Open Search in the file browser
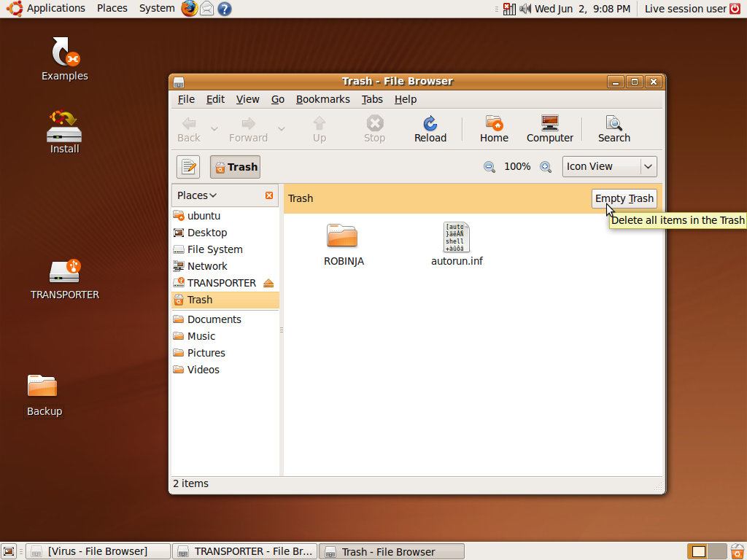747x560 pixels. coord(614,130)
